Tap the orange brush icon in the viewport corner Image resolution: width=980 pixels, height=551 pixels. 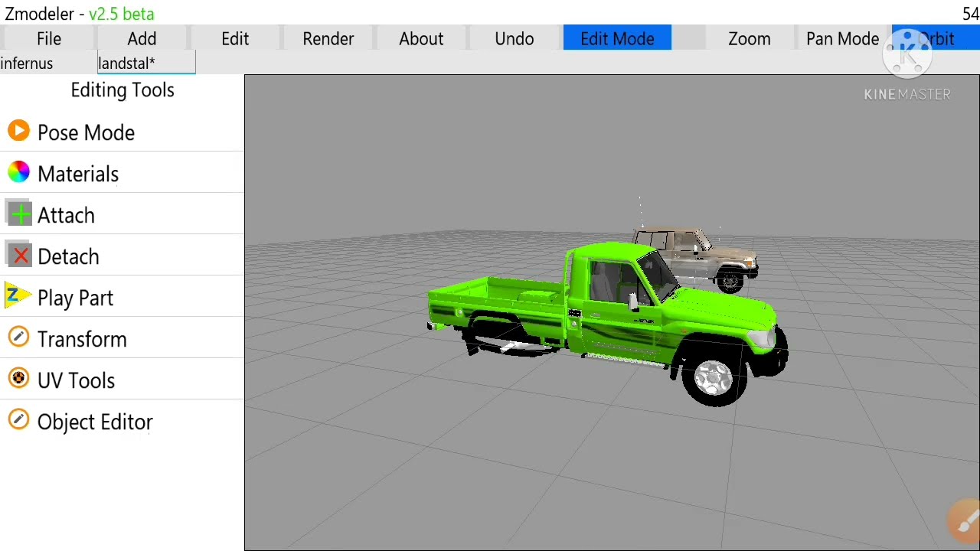pyautogui.click(x=964, y=521)
